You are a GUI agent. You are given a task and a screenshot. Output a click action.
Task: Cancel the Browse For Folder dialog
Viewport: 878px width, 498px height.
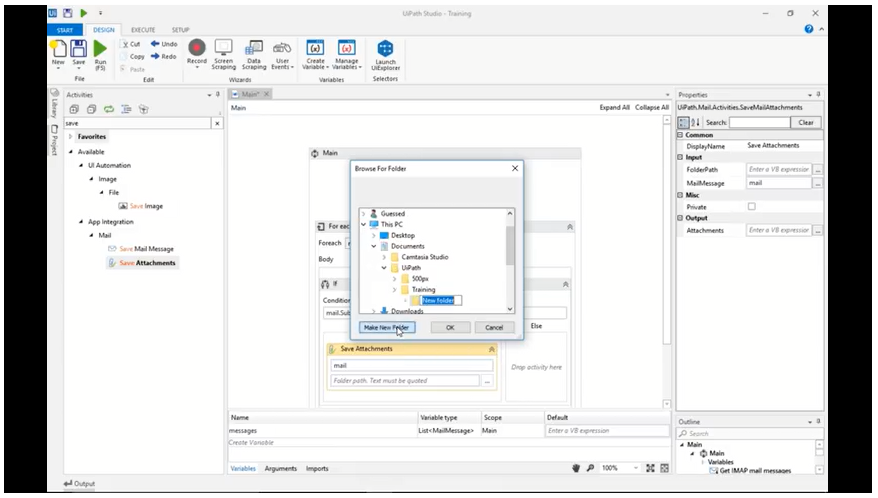click(494, 328)
